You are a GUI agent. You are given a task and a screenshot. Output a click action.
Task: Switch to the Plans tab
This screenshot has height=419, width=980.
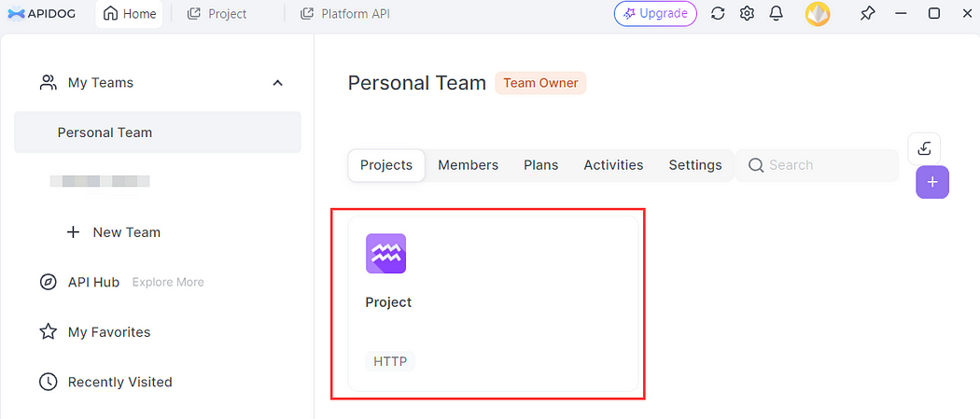541,165
